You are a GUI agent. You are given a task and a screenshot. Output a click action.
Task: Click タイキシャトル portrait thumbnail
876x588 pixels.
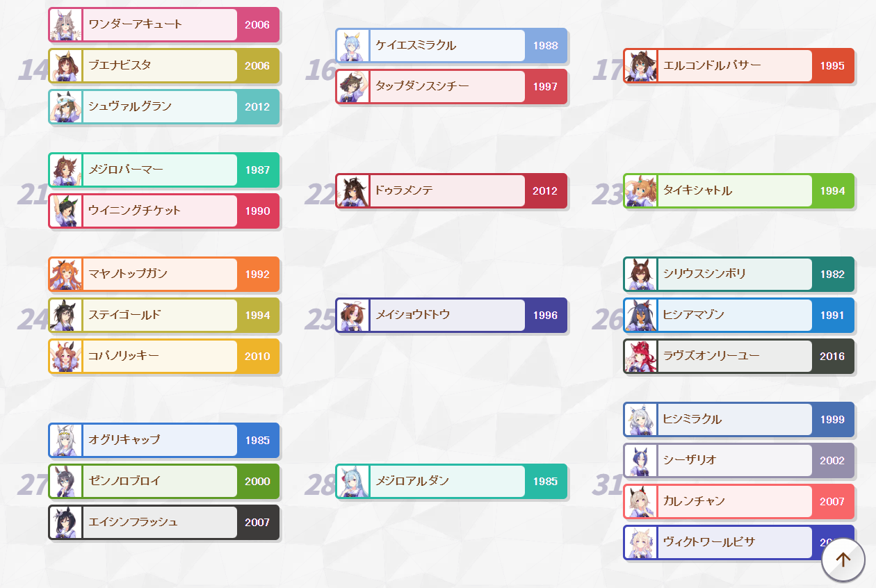640,191
